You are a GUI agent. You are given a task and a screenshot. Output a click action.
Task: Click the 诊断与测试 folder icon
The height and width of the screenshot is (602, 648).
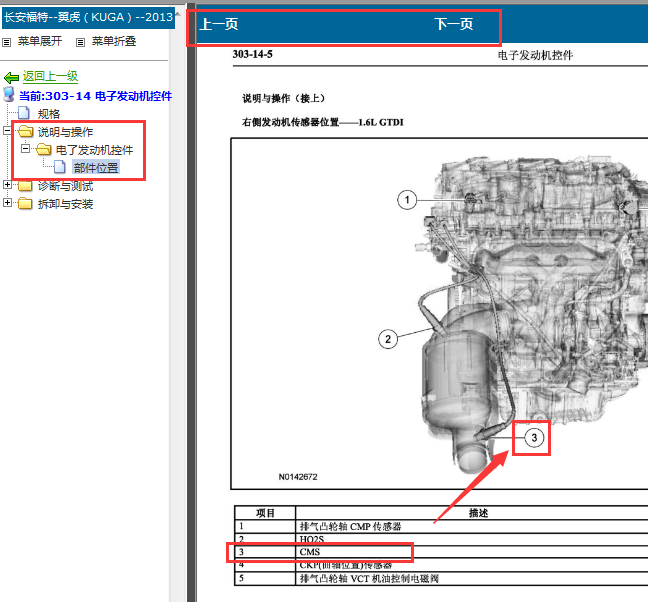(x=26, y=186)
